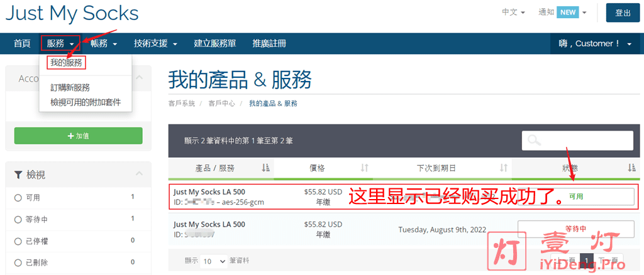Collapse the 檢視 filter panel chevron
The image size is (644, 275).
pos(140,174)
